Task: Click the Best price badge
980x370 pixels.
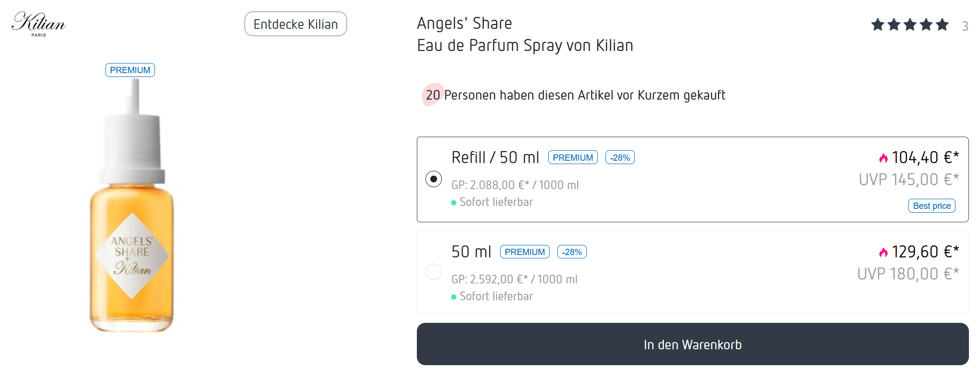Action: [931, 206]
